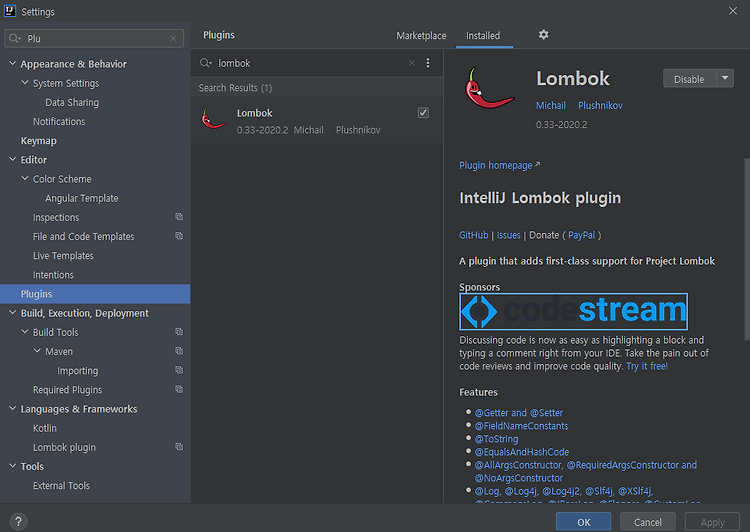Open the plugins settings gear menu
The width and height of the screenshot is (750, 532).
click(x=543, y=34)
